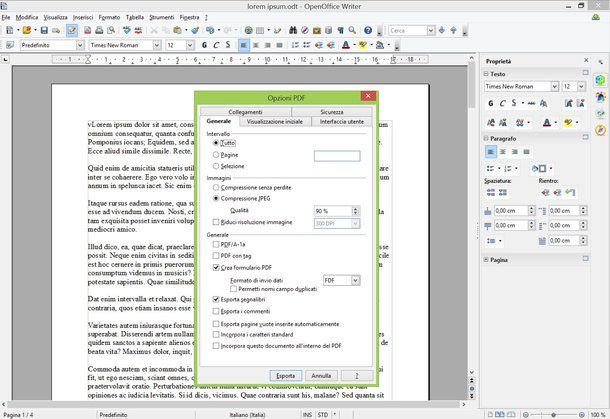This screenshot has width=610, height=419.
Task: Click the Pagine range input field
Action: coord(337,156)
